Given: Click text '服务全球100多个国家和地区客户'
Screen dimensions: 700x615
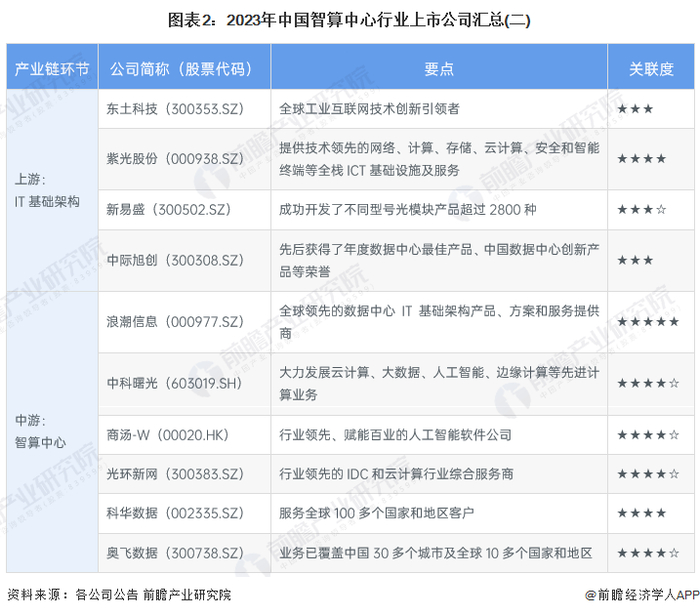Looking at the screenshot, I should tap(376, 513).
